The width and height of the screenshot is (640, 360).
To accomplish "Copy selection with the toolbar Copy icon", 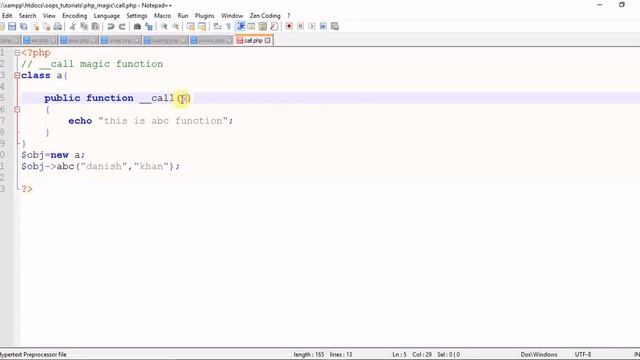I will tap(84, 27).
